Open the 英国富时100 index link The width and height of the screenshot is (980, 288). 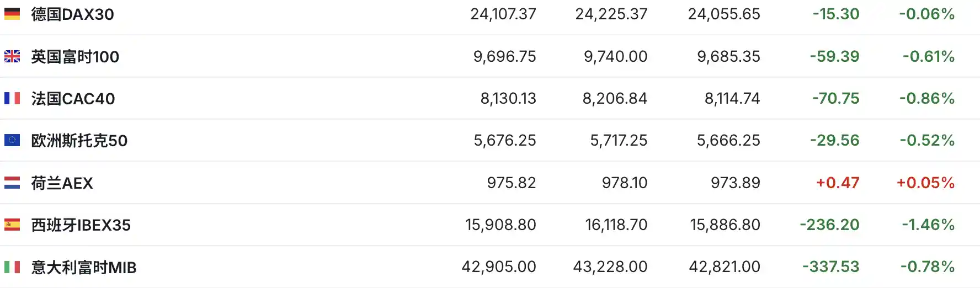click(75, 56)
